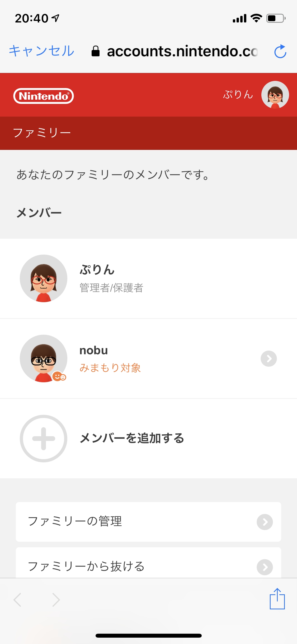Expand nobu's member details chevron
Screen dimensions: 297x644
(x=268, y=358)
